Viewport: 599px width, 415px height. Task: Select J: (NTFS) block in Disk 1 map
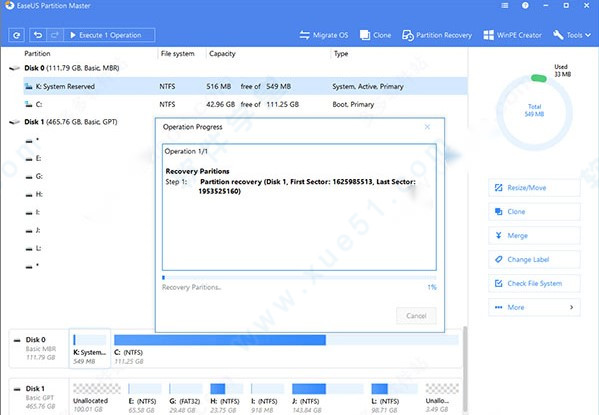[328, 398]
